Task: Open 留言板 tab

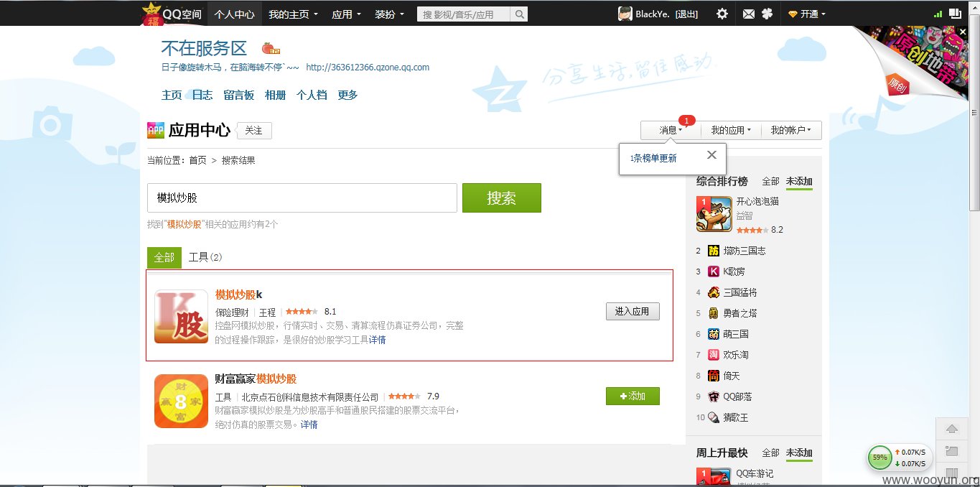Action: pyautogui.click(x=239, y=95)
